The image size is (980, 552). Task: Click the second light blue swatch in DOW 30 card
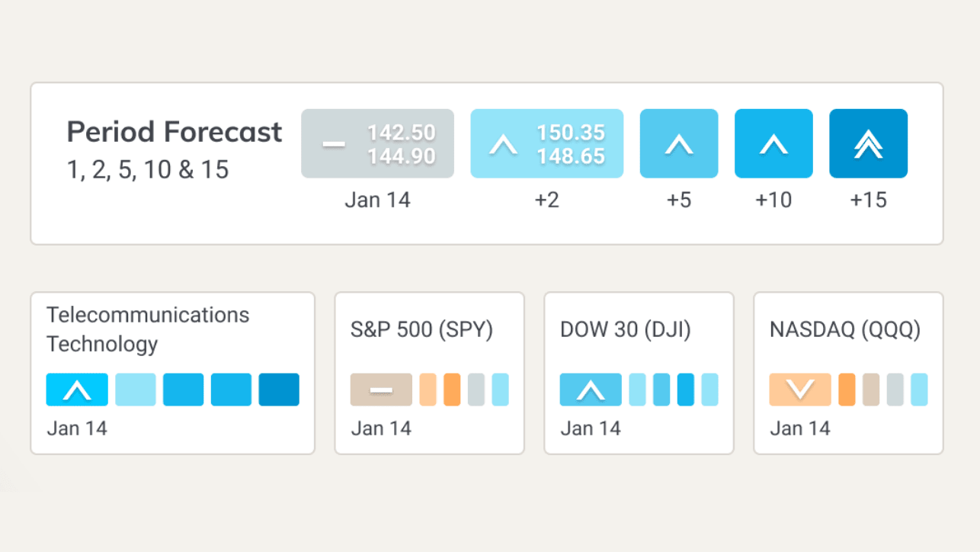pyautogui.click(x=709, y=390)
